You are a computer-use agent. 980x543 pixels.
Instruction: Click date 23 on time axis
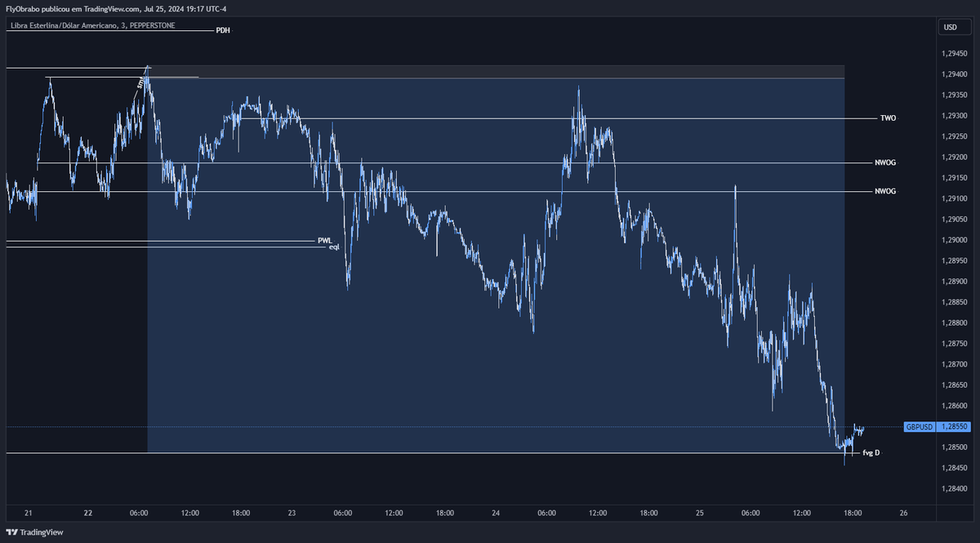pos(292,513)
